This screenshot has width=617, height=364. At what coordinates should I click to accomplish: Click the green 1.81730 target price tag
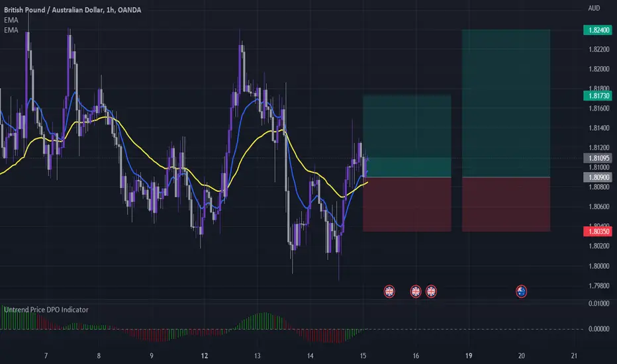click(598, 95)
